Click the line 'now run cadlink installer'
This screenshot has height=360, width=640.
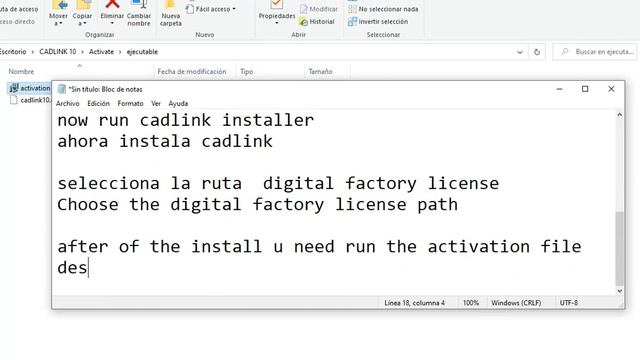(186, 120)
